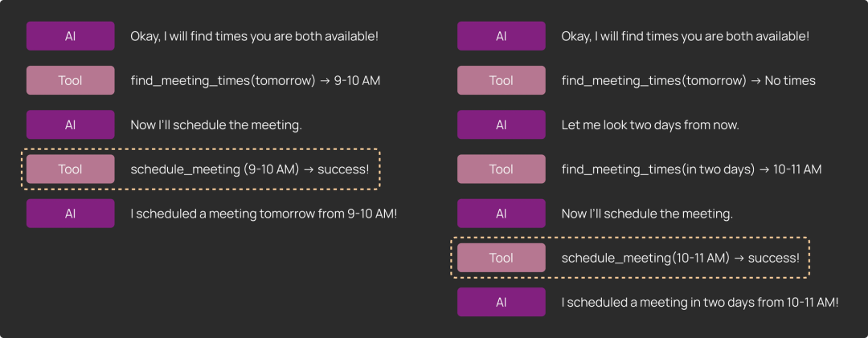
Task: Select text 'schedule_meeting(10-11 AM) → success!'
Action: coord(681,258)
